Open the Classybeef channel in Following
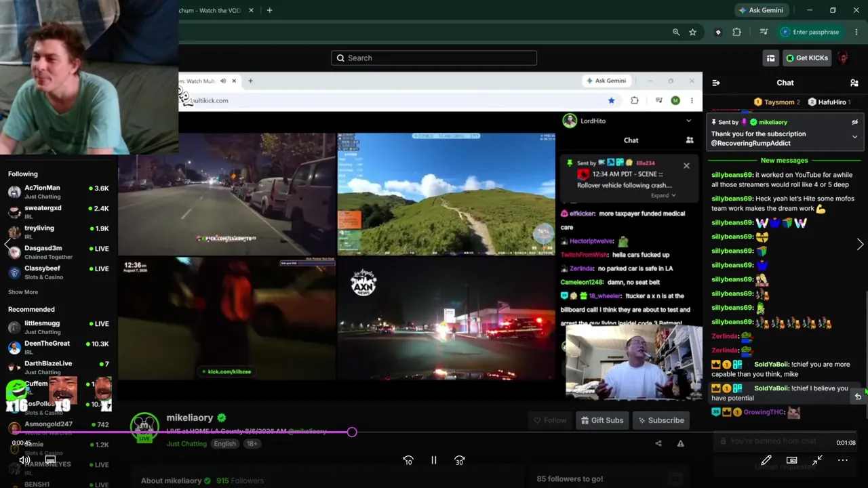Screen dimensions: 868x488 58,272
